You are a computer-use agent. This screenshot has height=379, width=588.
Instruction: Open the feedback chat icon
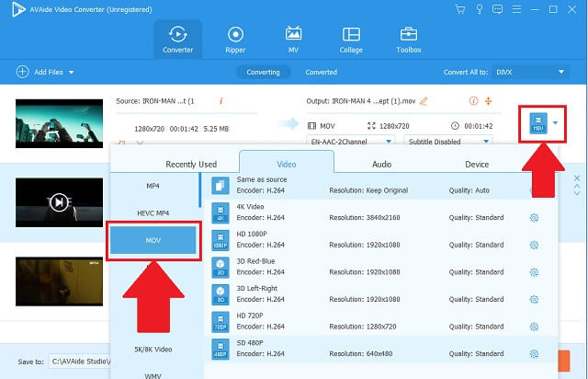coord(498,9)
